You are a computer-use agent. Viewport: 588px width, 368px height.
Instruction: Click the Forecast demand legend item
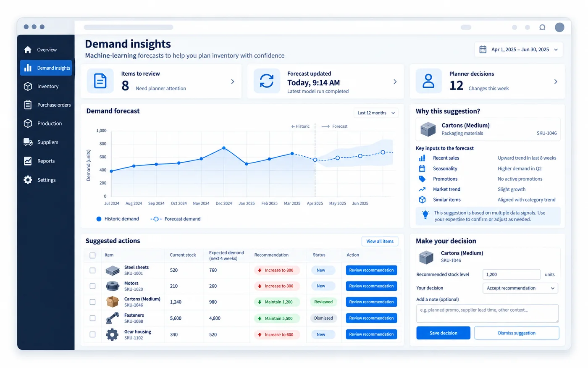pos(176,219)
